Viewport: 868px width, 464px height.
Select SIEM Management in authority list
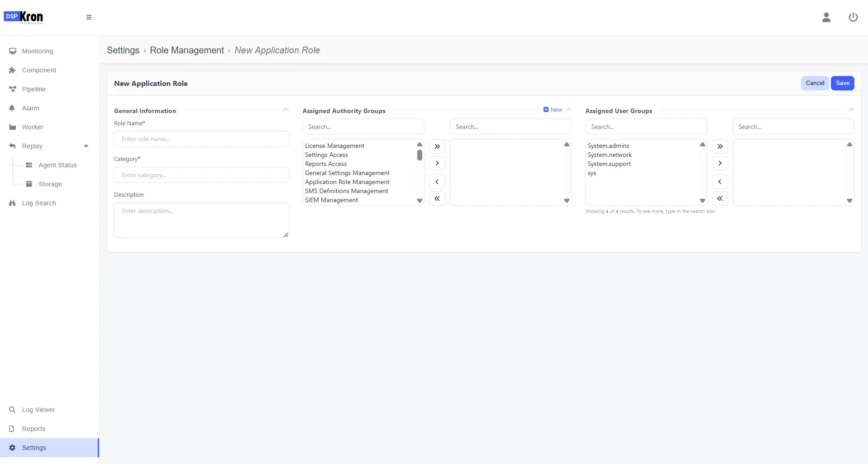(x=331, y=200)
